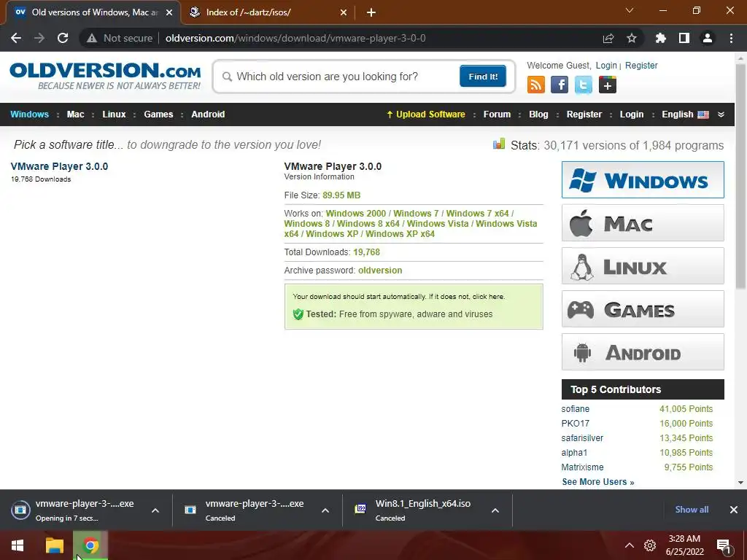747x560 pixels.
Task: Expand options for the downloading vmware-player exe
Action: [x=155, y=510]
